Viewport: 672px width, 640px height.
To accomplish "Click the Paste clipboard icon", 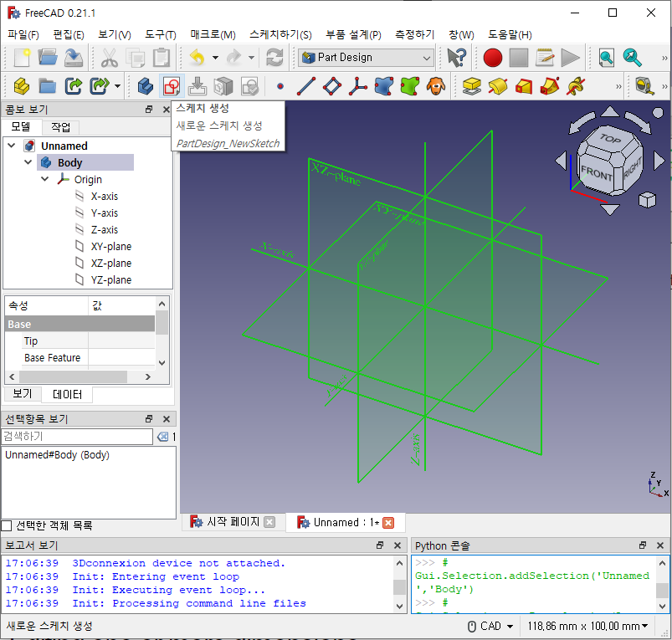I will pos(162,58).
